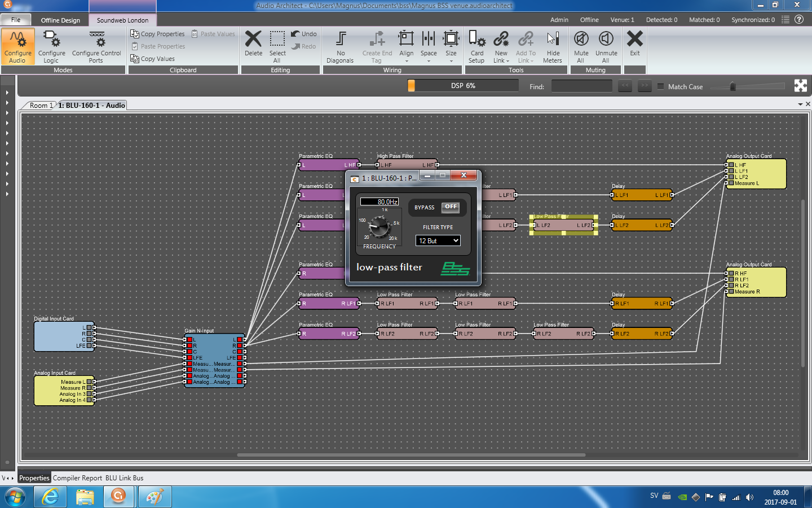
Task: Click the event log list icon
Action: point(785,19)
